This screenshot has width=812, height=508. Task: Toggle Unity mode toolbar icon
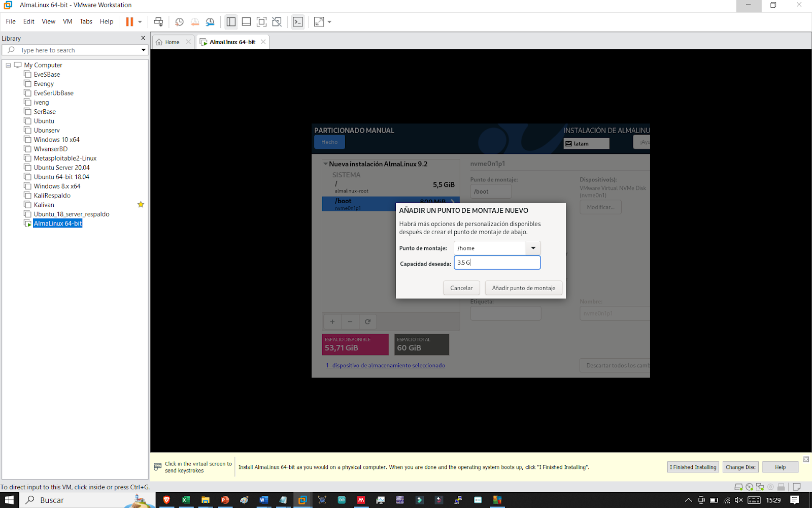[x=277, y=22]
